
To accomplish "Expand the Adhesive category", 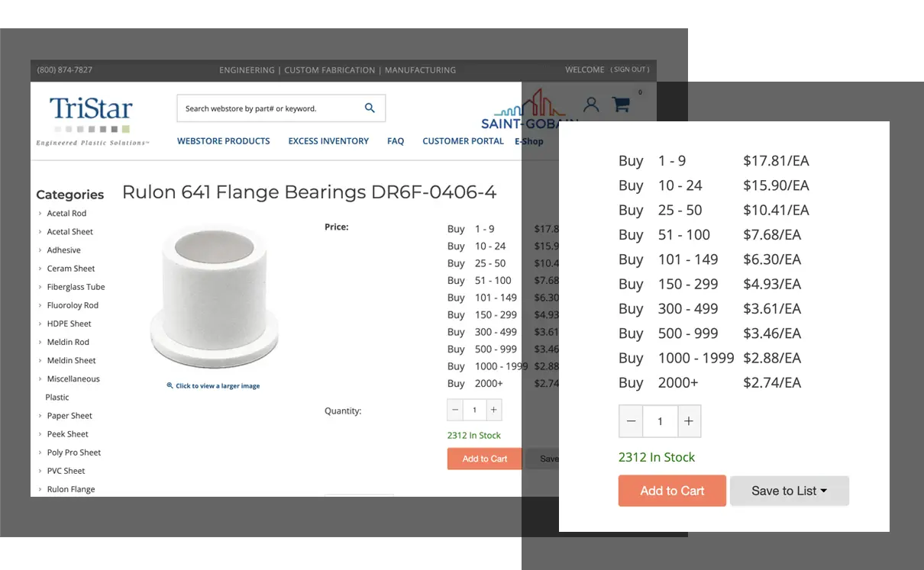I will point(63,250).
